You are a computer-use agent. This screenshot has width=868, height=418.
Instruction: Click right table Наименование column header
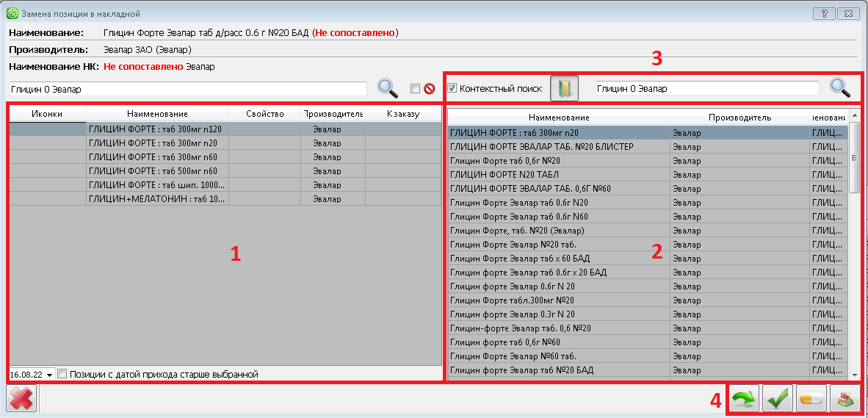559,118
